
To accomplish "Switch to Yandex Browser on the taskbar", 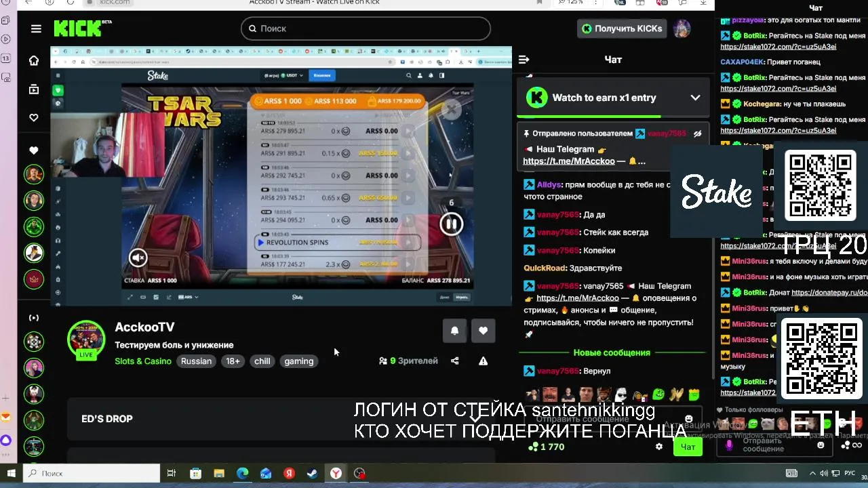I will (336, 473).
